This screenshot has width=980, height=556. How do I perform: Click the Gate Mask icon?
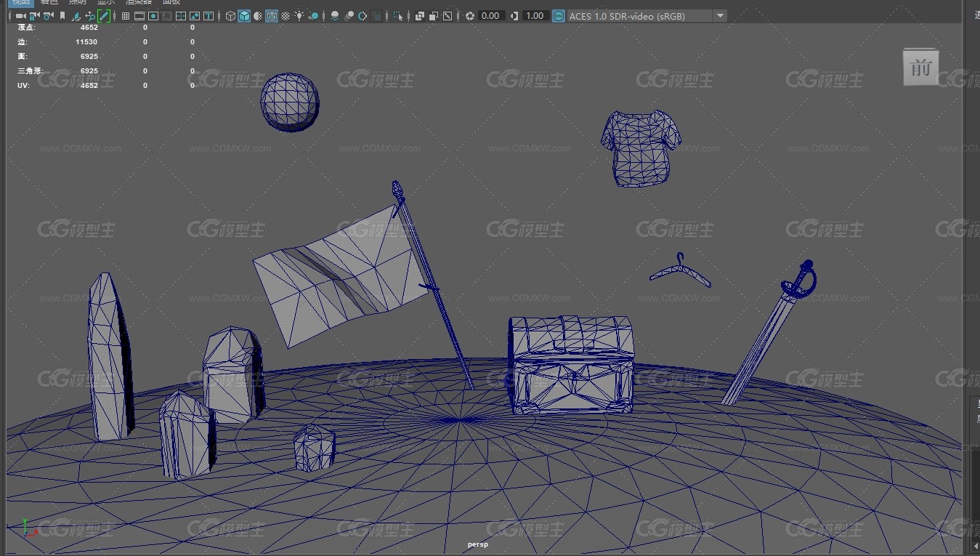pyautogui.click(x=166, y=15)
